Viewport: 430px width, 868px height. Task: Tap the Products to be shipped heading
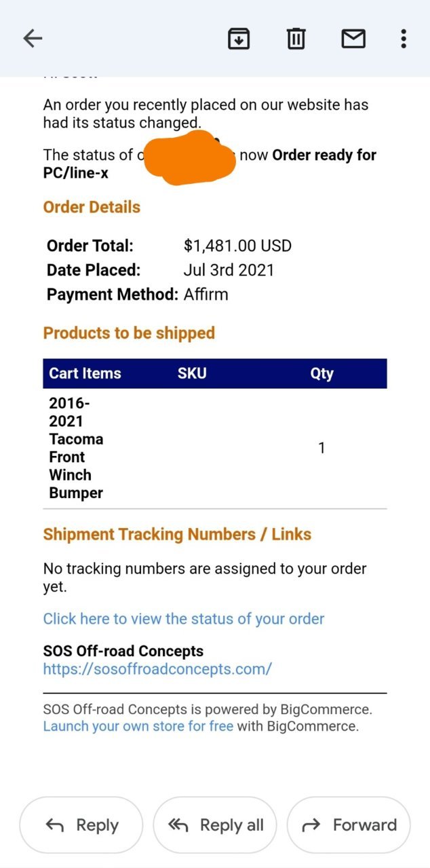[129, 333]
